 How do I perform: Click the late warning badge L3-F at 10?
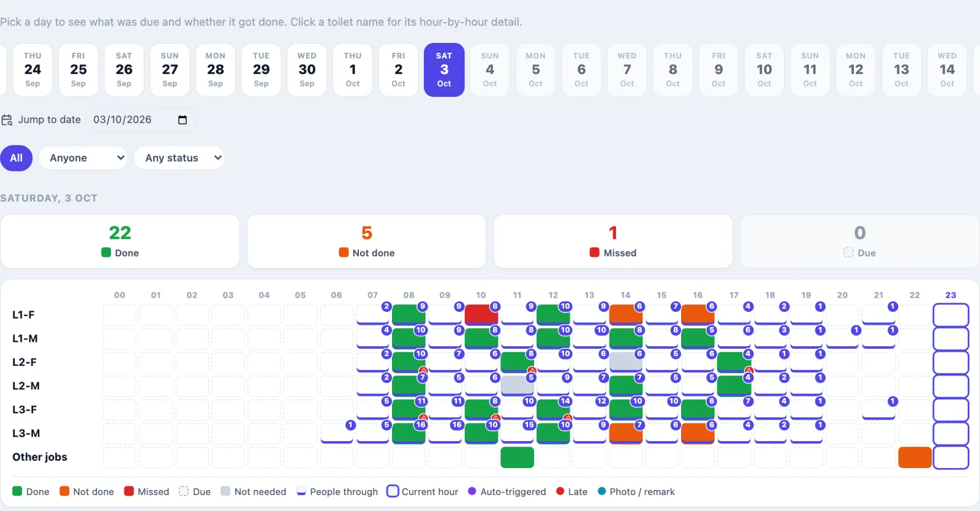[x=496, y=418]
